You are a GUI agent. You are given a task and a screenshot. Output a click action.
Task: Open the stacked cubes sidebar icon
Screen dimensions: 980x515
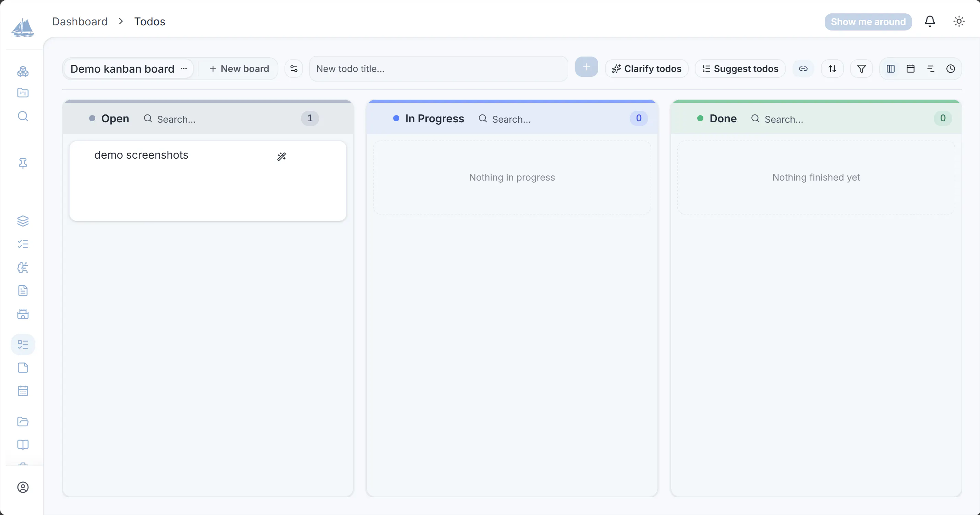click(23, 71)
